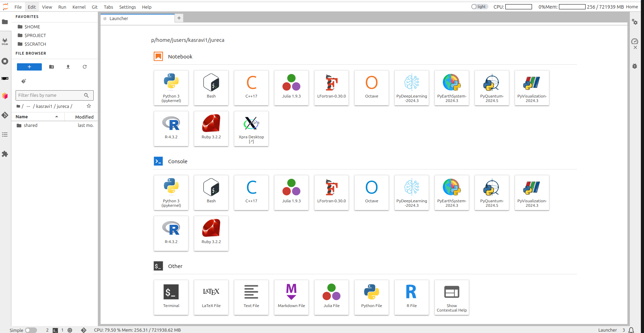Open a new Terminal
Screen dimensions: 644x333
pos(171,297)
